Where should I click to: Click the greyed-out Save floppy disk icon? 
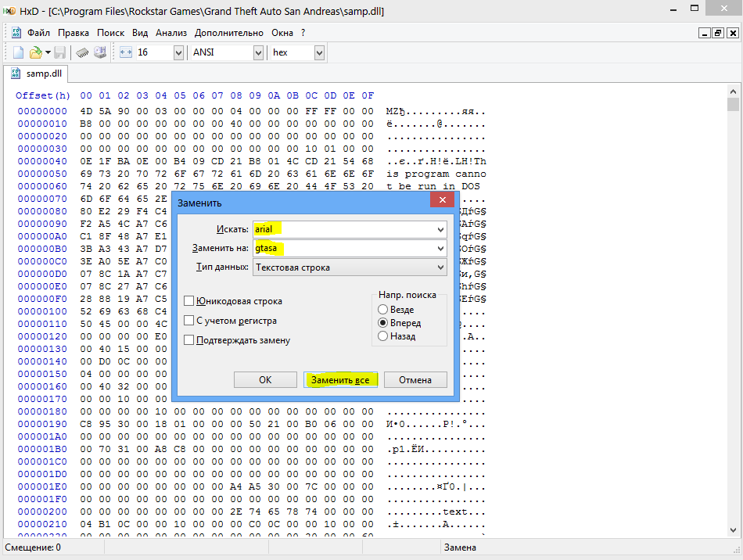point(60,52)
